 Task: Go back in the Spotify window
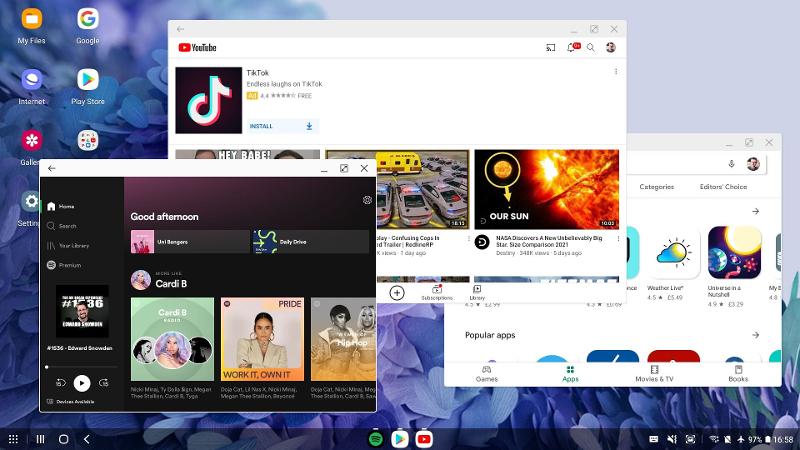coord(52,168)
